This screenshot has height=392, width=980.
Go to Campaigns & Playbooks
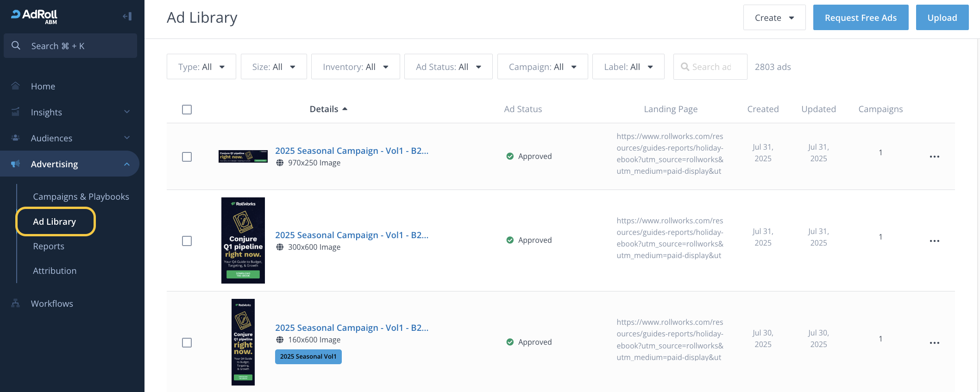(81, 196)
